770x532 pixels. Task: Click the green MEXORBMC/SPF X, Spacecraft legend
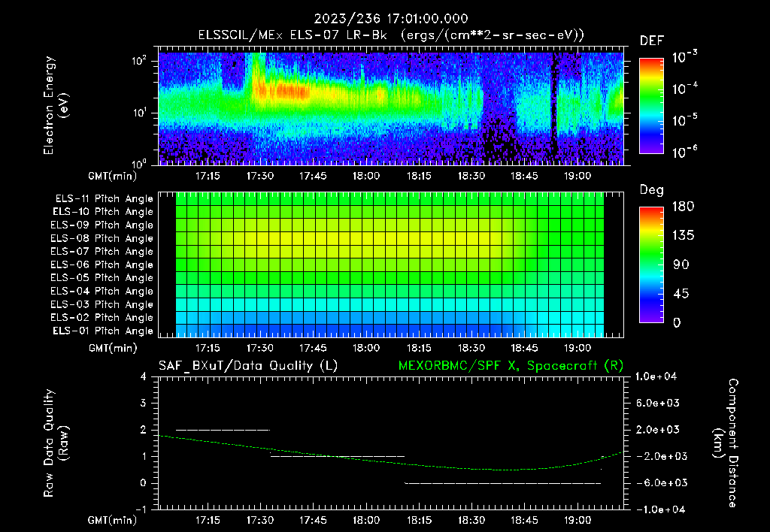pyautogui.click(x=511, y=366)
